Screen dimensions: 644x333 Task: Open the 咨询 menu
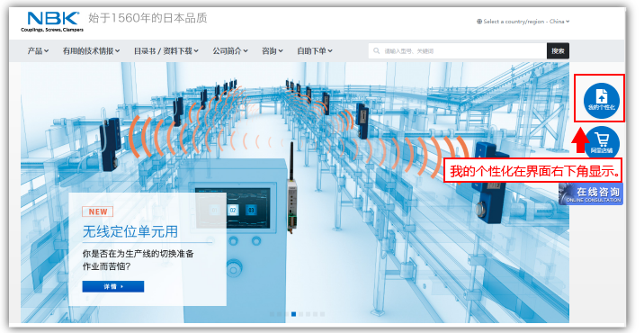click(x=273, y=51)
